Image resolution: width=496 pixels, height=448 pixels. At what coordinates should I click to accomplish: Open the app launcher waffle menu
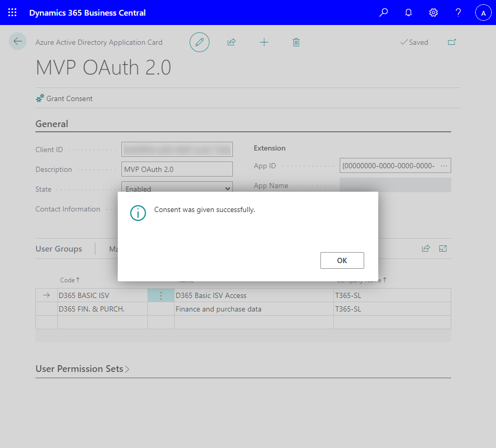coord(12,13)
